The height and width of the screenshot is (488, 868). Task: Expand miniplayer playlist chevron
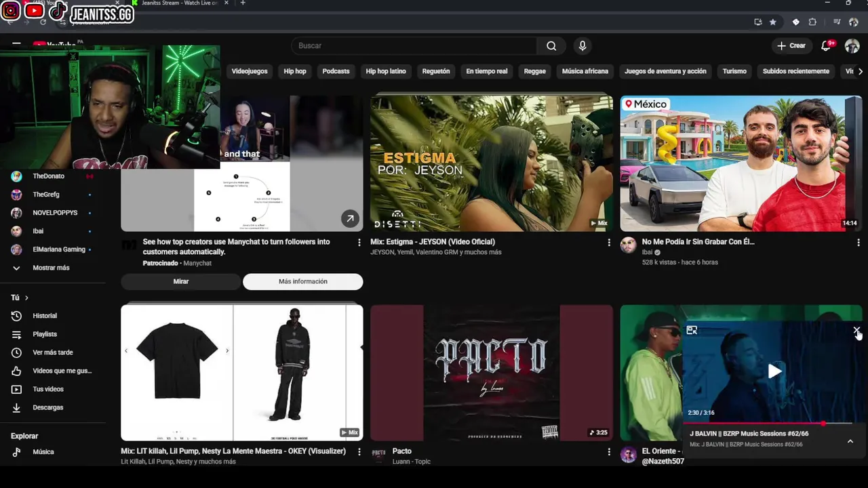(x=850, y=441)
